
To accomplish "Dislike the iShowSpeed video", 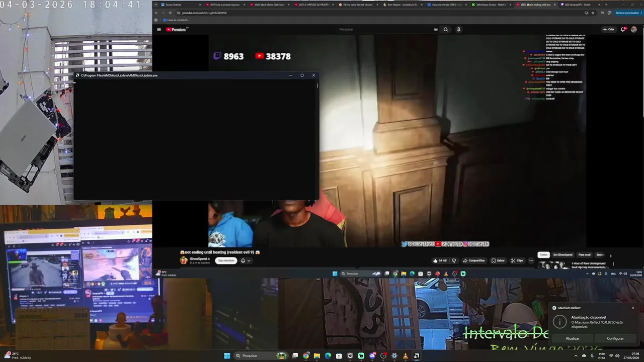I will point(454,260).
